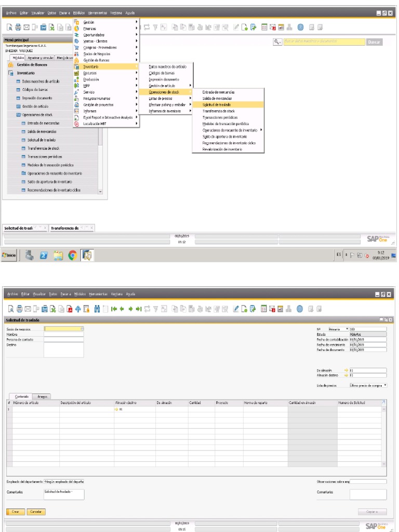Open the Socio de negocios field chooser
This screenshot has width=399, height=532.
[82, 329]
